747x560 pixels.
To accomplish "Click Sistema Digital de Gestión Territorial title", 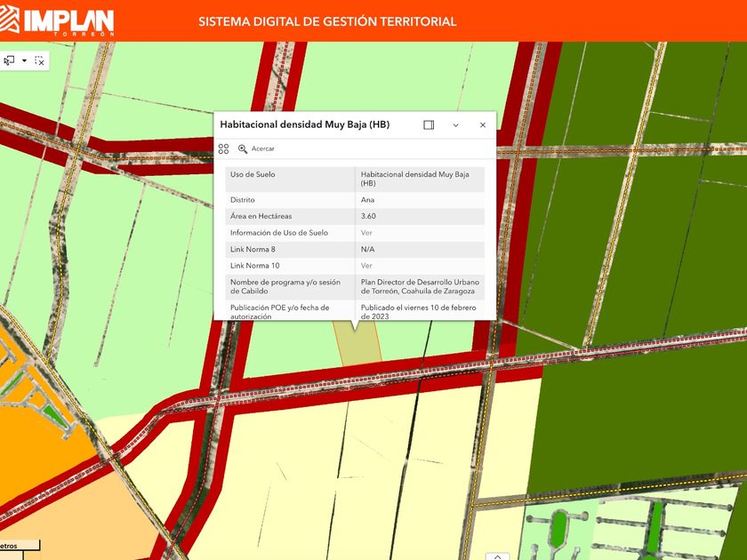I will (x=327, y=21).
